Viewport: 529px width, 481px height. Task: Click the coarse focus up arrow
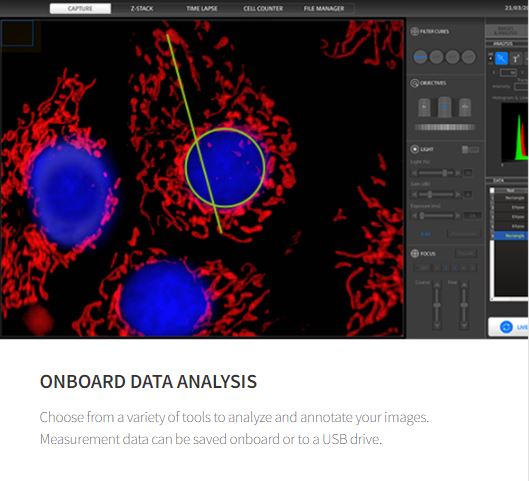(x=437, y=286)
